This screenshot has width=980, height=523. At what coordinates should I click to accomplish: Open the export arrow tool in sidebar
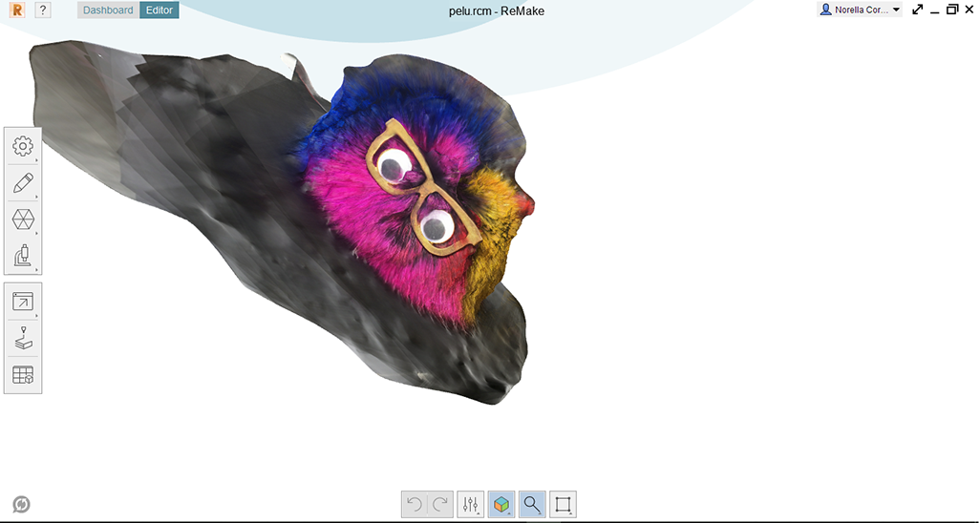point(23,302)
